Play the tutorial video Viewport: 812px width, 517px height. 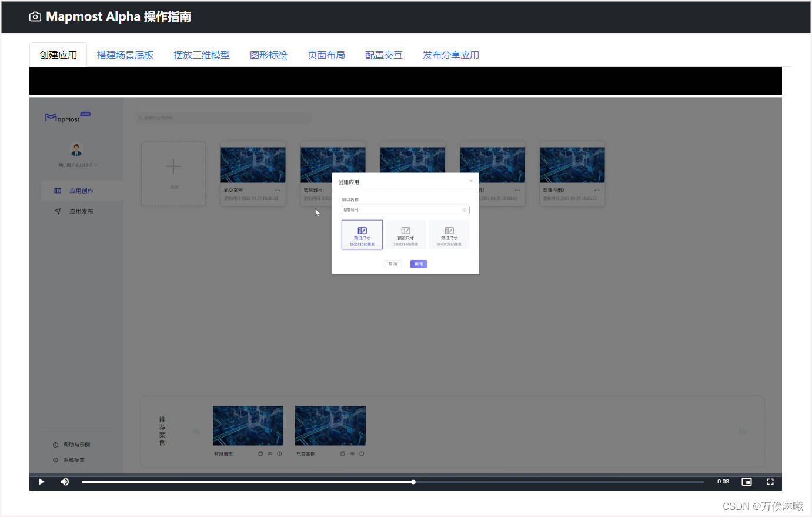[41, 482]
